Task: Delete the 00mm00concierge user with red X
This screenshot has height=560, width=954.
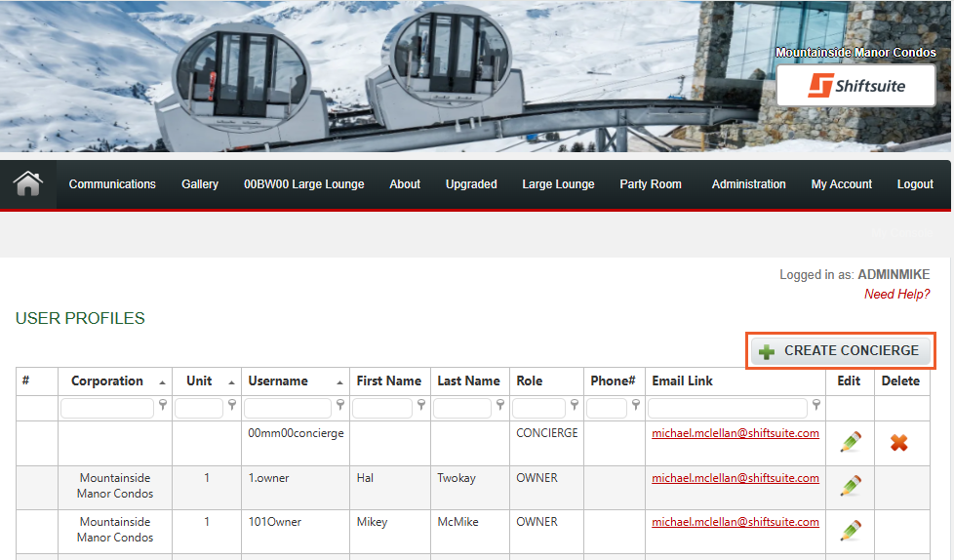Action: tap(898, 443)
